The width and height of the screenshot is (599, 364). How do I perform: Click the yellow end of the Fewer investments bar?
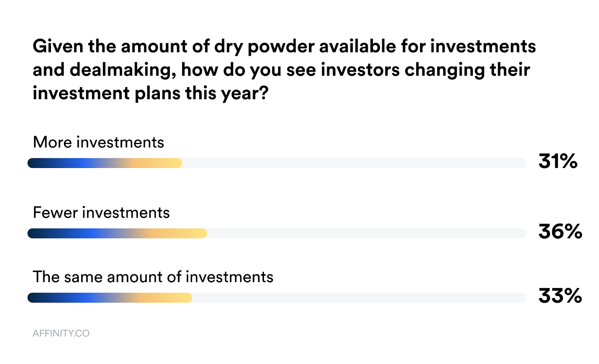(x=198, y=233)
